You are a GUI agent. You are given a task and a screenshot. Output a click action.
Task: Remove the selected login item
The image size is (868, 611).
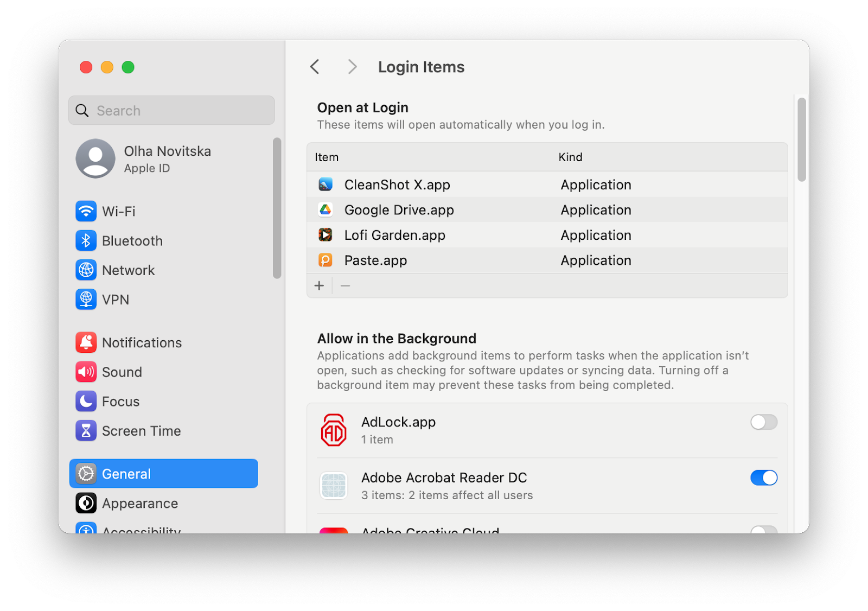[x=345, y=285]
